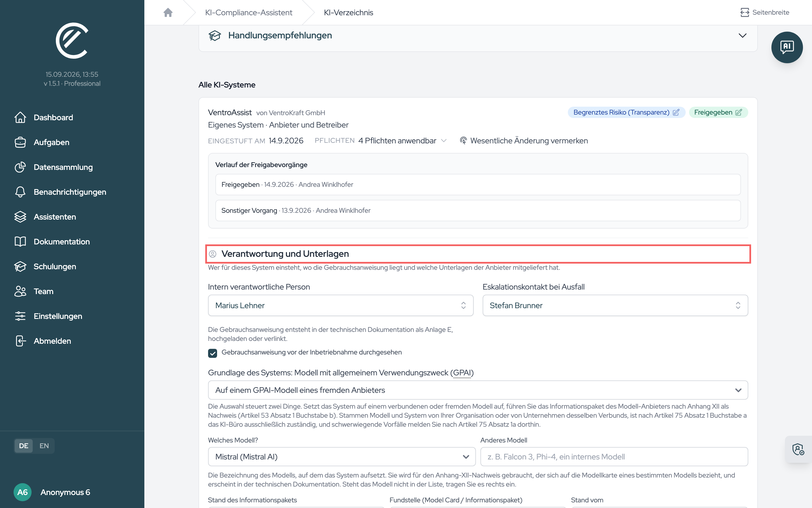Click the Aufgaben briefcase icon
This screenshot has width=812, height=508.
[x=20, y=142]
